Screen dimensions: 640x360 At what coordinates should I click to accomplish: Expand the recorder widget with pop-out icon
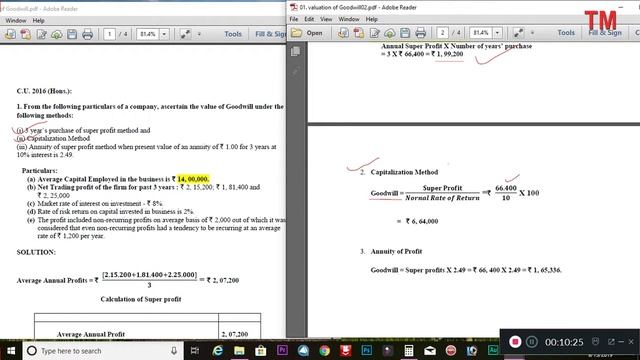611,342
